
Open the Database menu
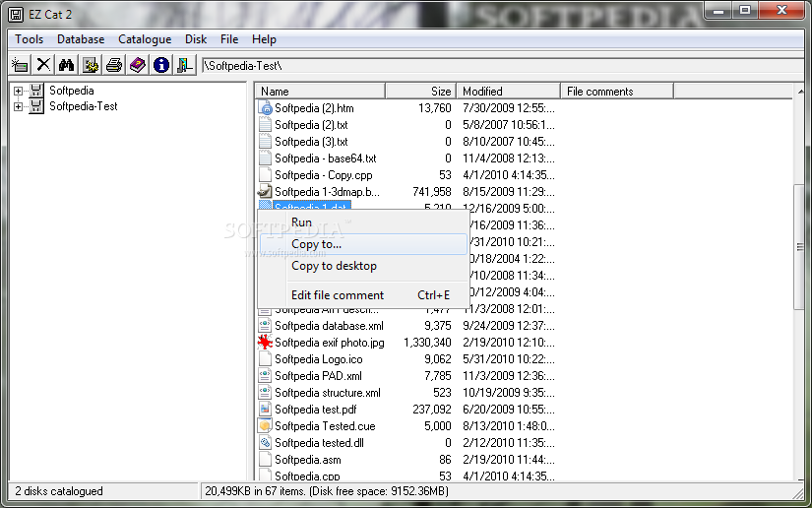coord(81,39)
